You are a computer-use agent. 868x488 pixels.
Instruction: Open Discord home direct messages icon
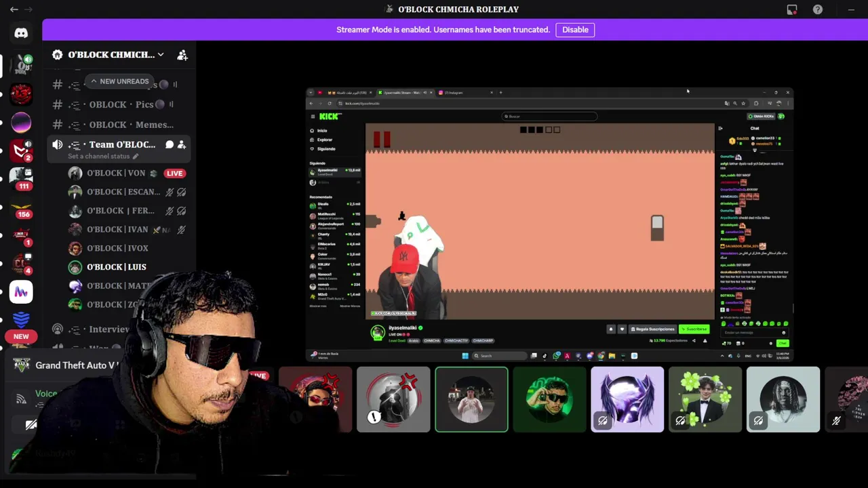[21, 33]
